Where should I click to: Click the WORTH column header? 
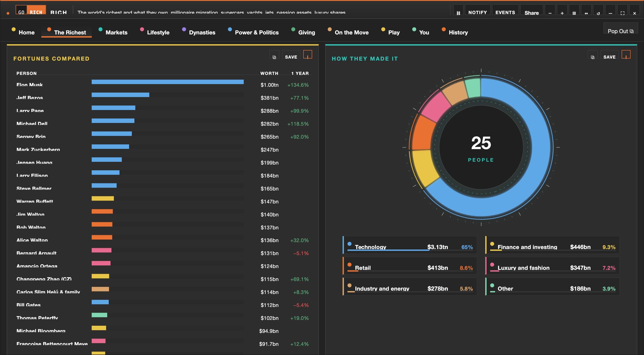pos(269,73)
